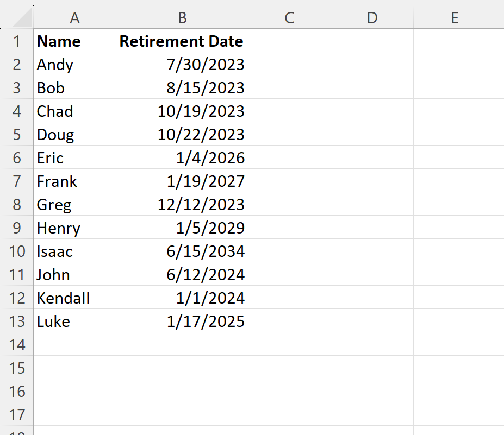
Task: Select the cell containing Frank
Action: pyautogui.click(x=75, y=181)
